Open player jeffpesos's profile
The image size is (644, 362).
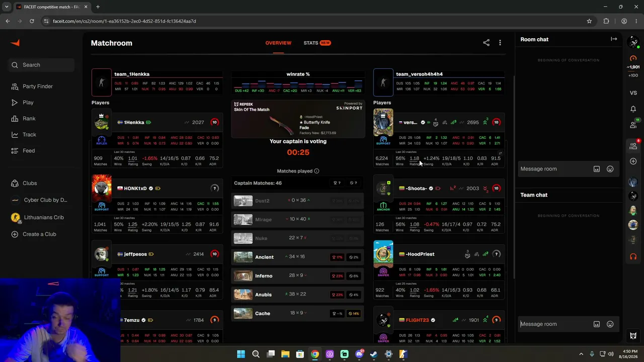pos(135,254)
